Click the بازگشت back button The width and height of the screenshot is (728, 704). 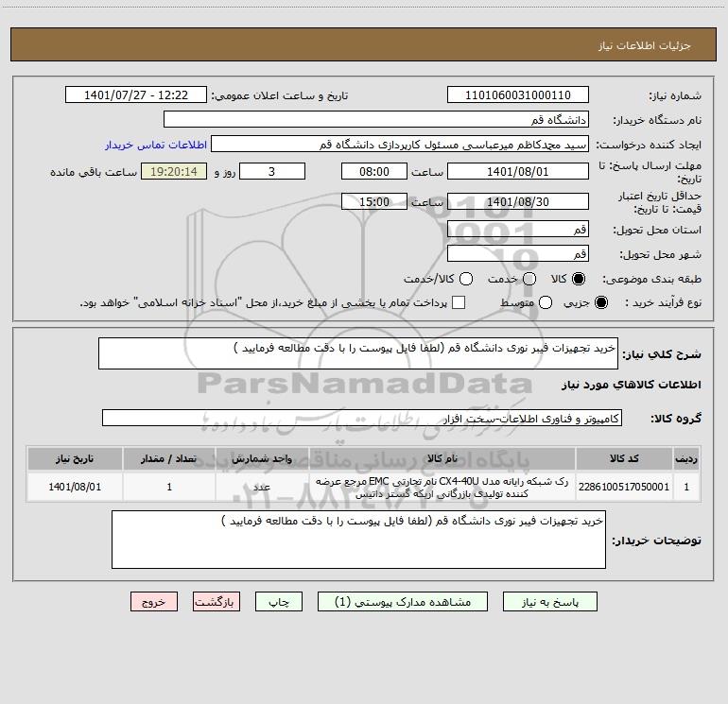[217, 602]
